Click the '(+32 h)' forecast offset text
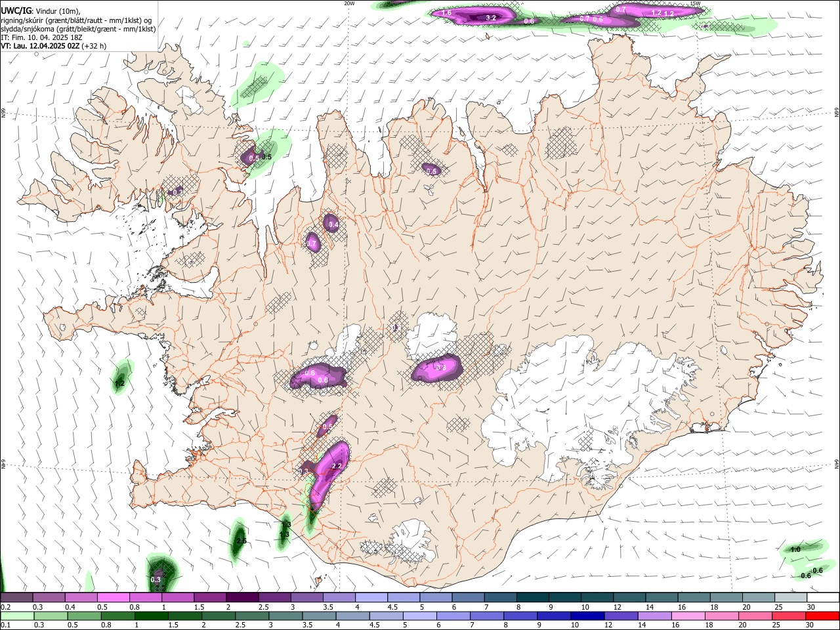 95,46
